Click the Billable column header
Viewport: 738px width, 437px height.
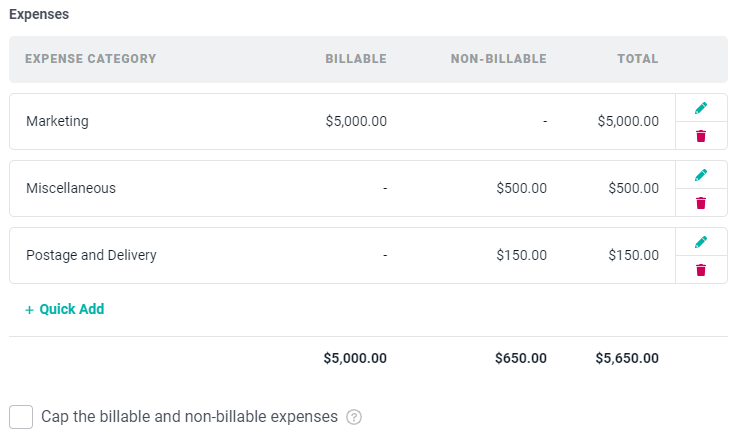point(356,58)
